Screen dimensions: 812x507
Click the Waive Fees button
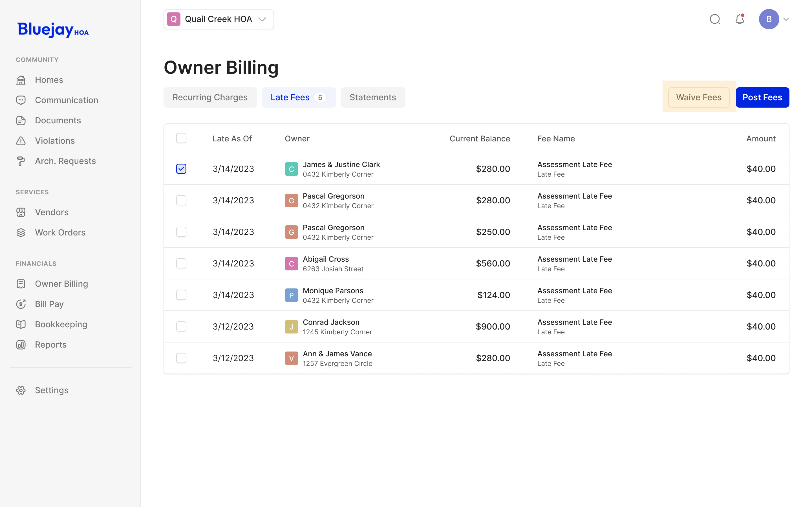(699, 97)
